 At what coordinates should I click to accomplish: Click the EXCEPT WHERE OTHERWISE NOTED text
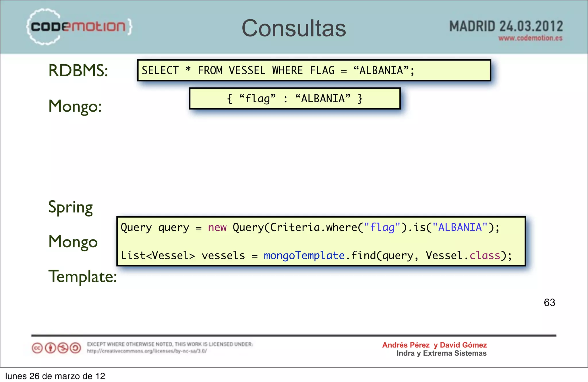[170, 344]
